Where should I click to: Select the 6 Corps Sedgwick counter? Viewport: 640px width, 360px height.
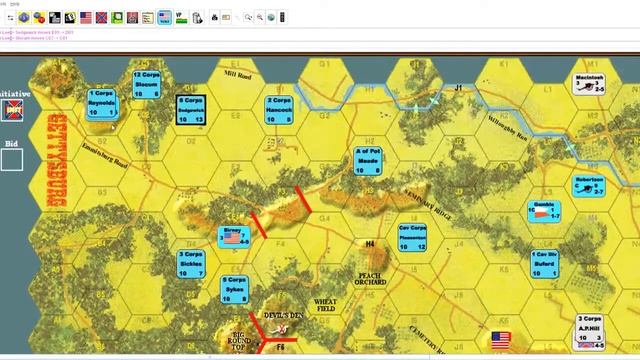[x=191, y=110]
